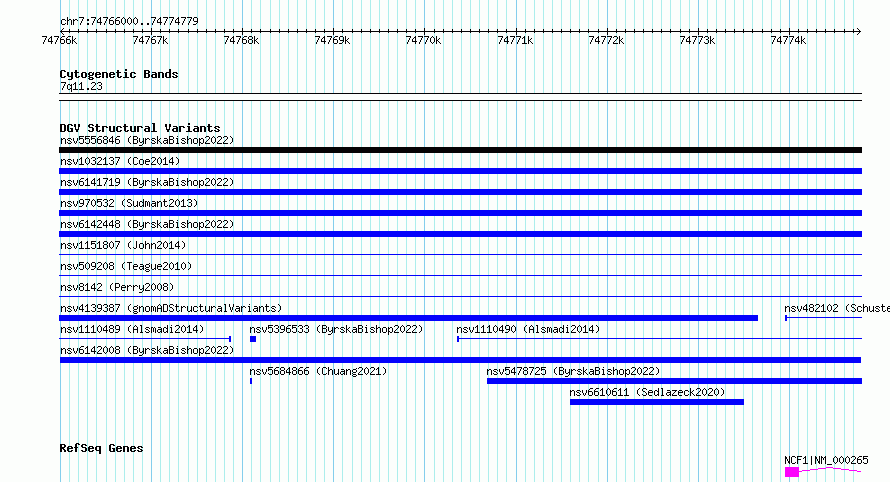Open nsv6141719 (ByrskaBishop2022) label

coord(147,182)
